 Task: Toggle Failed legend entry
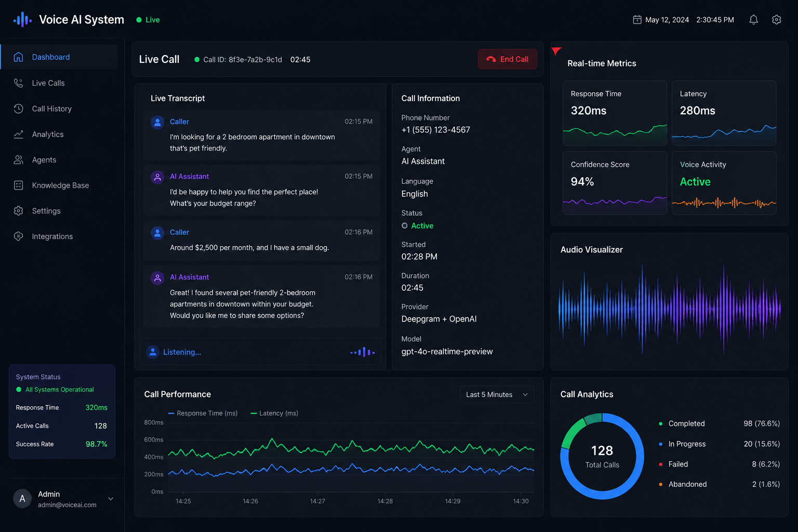(x=673, y=464)
